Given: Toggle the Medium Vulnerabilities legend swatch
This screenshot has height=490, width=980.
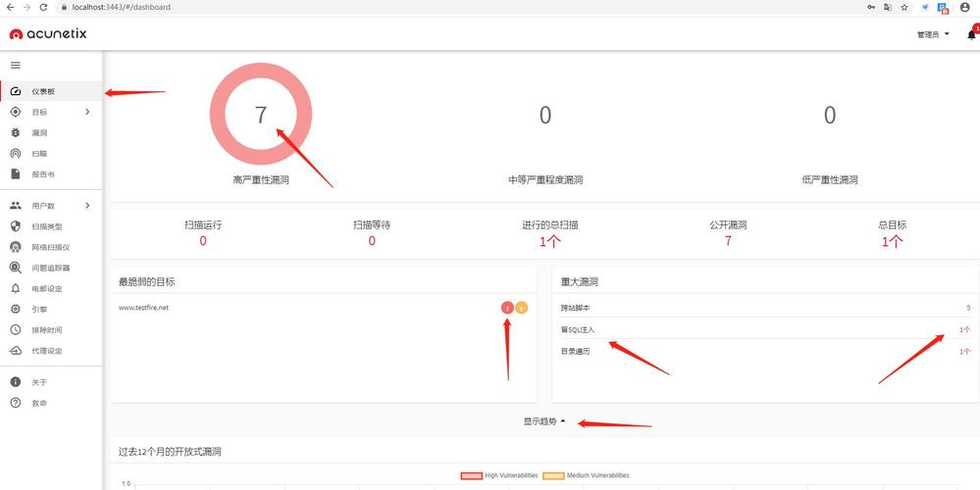Looking at the screenshot, I should coord(553,475).
